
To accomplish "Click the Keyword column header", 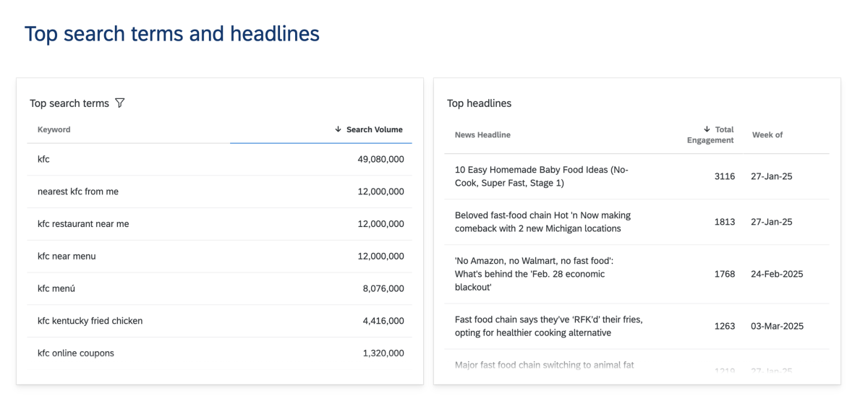I will 54,129.
